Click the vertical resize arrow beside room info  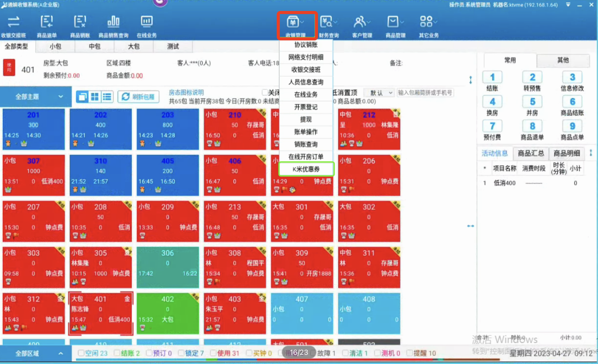click(x=470, y=80)
